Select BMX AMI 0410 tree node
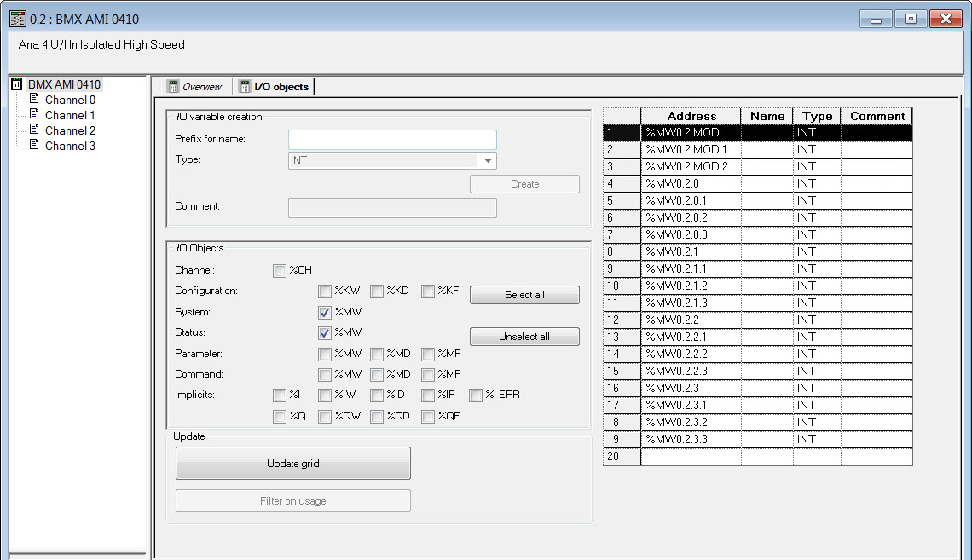 (x=64, y=84)
